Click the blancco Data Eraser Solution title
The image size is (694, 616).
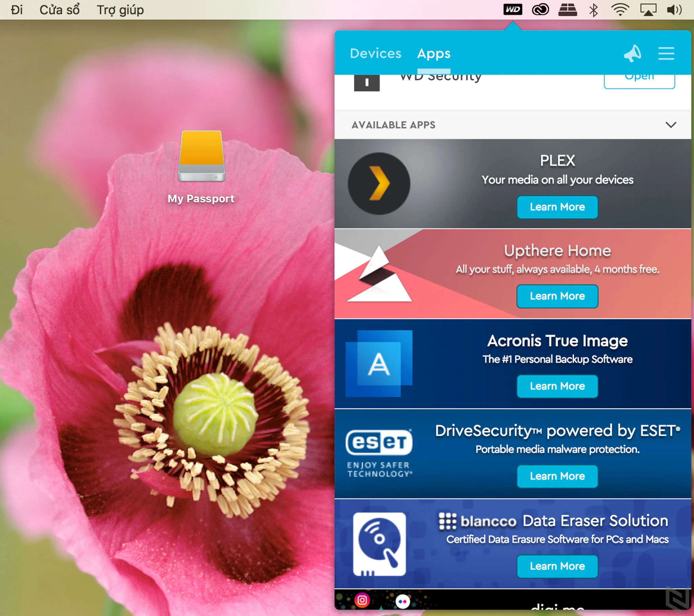tap(554, 521)
